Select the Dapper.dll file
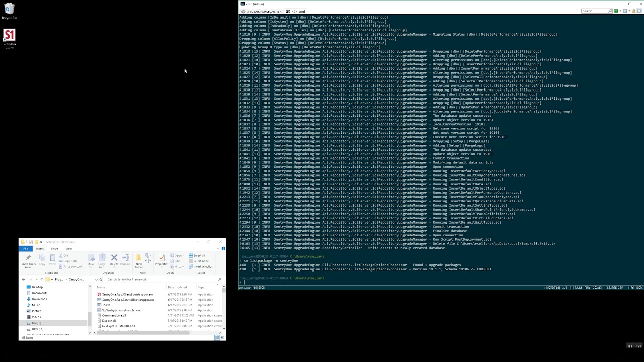This screenshot has height=362, width=644. click(x=109, y=321)
